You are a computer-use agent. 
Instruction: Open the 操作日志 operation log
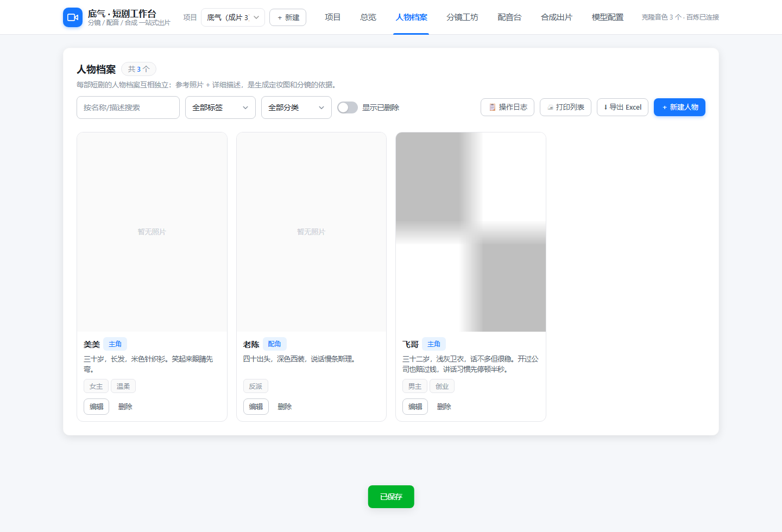pyautogui.click(x=507, y=107)
